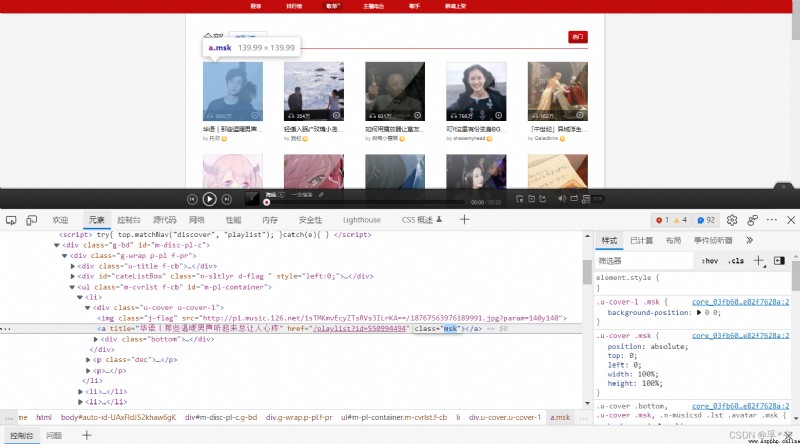This screenshot has height=444, width=800.
Task: Toggle the :hov element state panel
Action: tap(710, 261)
